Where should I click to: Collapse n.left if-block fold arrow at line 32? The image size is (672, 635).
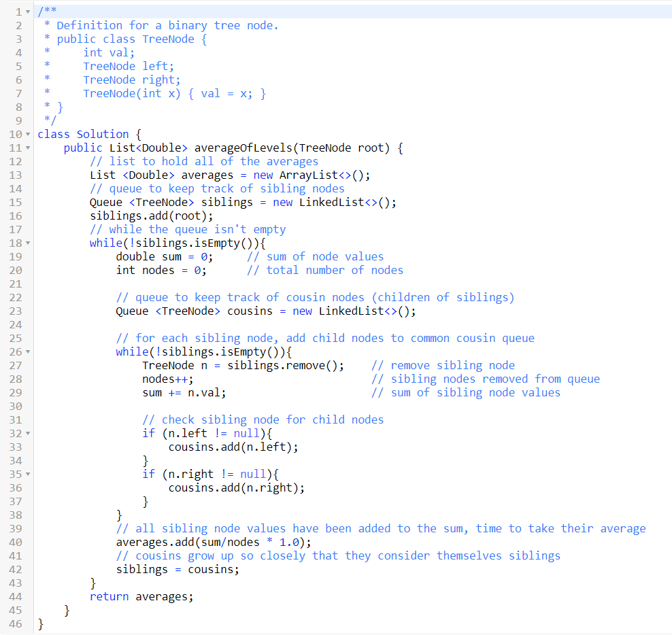click(x=28, y=433)
